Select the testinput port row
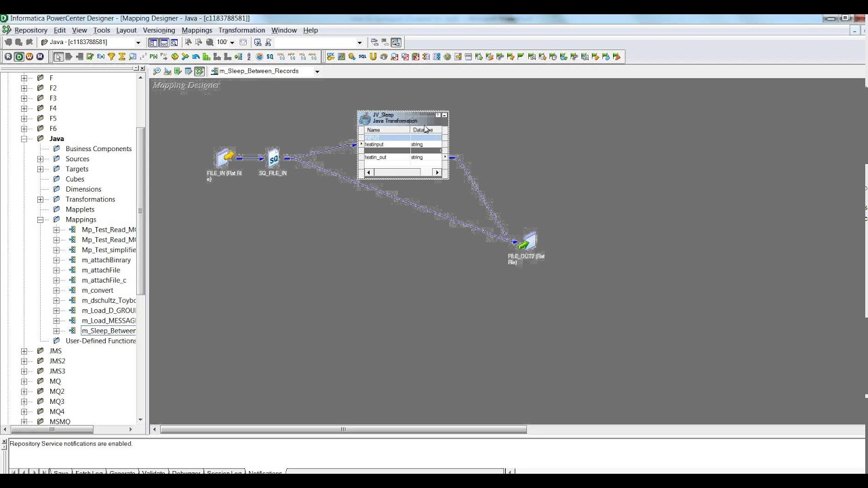 point(403,144)
